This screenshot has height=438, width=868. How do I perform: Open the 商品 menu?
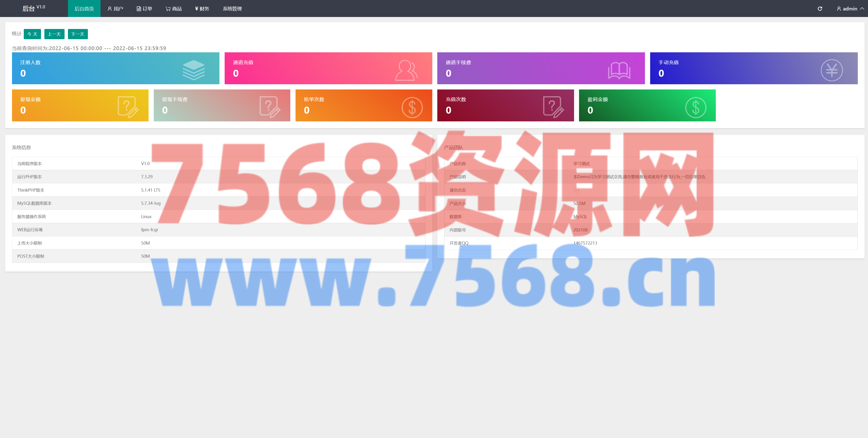point(173,8)
